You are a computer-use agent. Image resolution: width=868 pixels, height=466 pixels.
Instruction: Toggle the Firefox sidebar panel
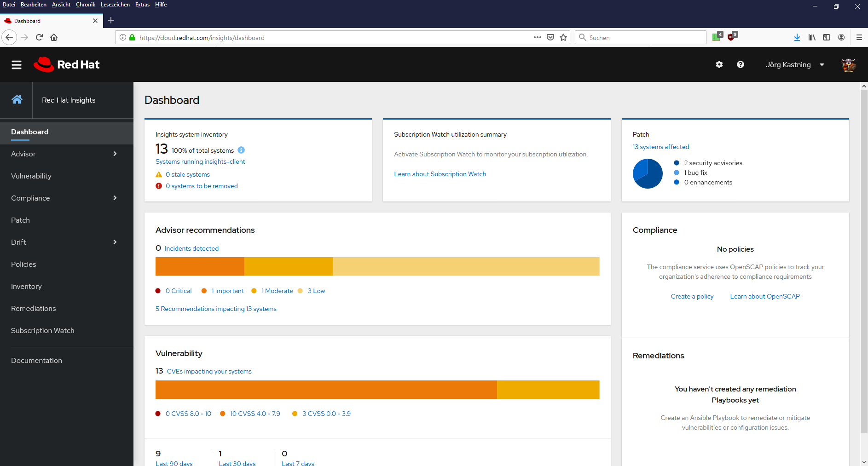[x=827, y=37]
